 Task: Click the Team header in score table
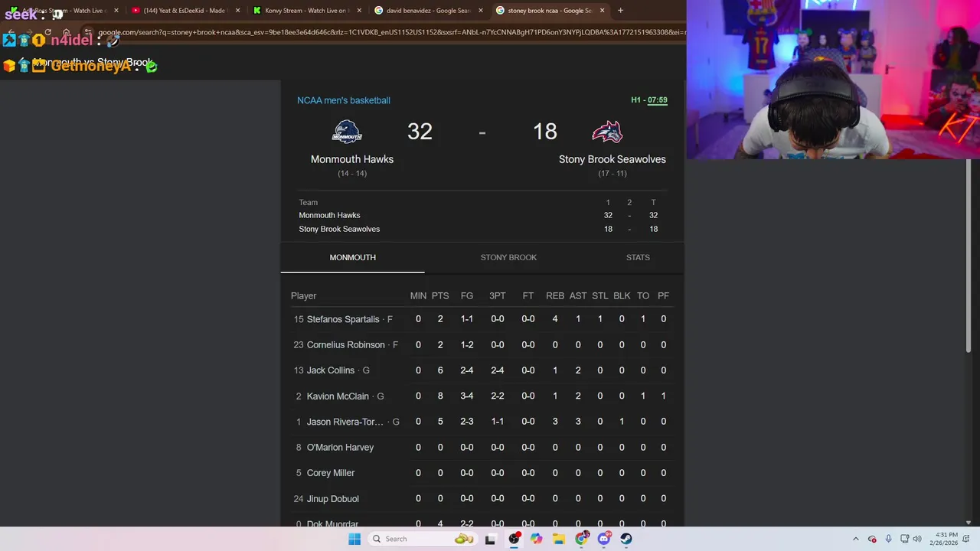pyautogui.click(x=308, y=203)
